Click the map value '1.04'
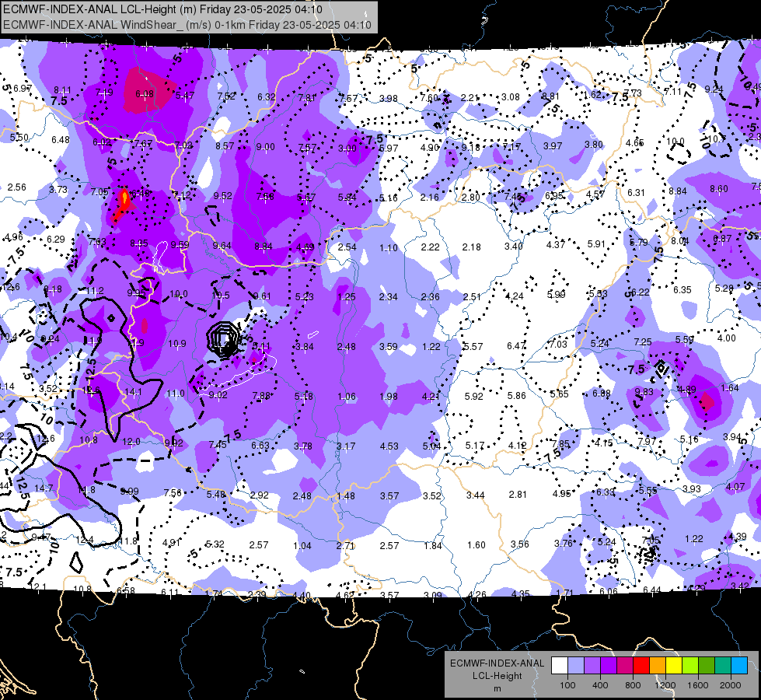This screenshot has width=761, height=700. (302, 546)
